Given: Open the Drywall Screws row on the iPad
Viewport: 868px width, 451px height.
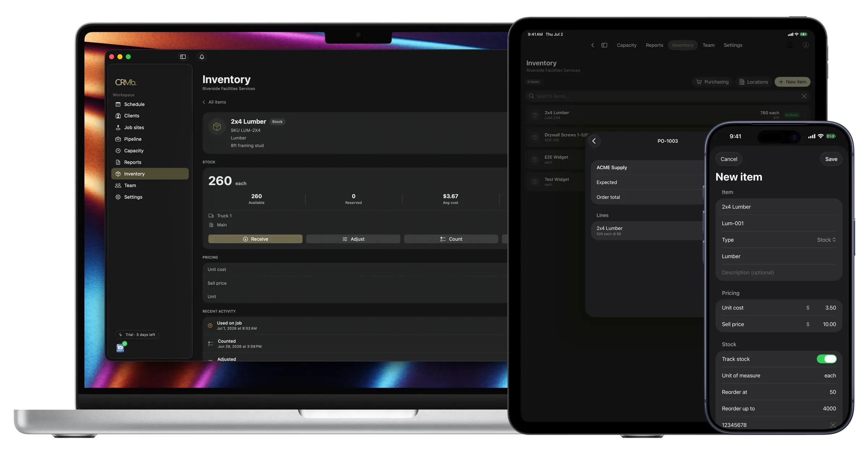Looking at the screenshot, I should click(x=556, y=137).
